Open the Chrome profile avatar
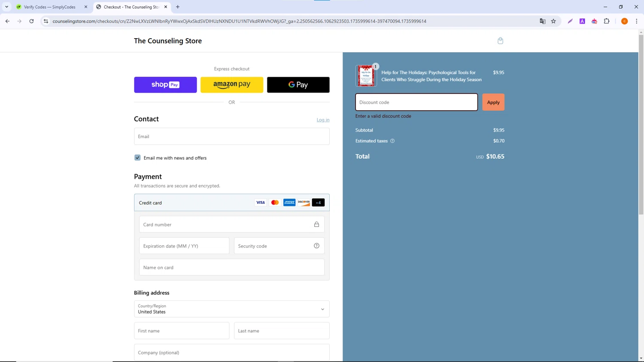The image size is (644, 362). tap(625, 21)
